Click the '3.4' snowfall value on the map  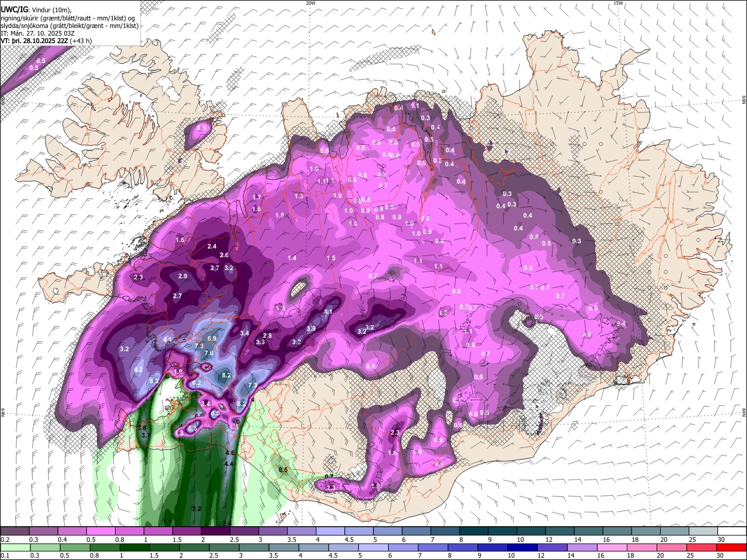pyautogui.click(x=245, y=333)
